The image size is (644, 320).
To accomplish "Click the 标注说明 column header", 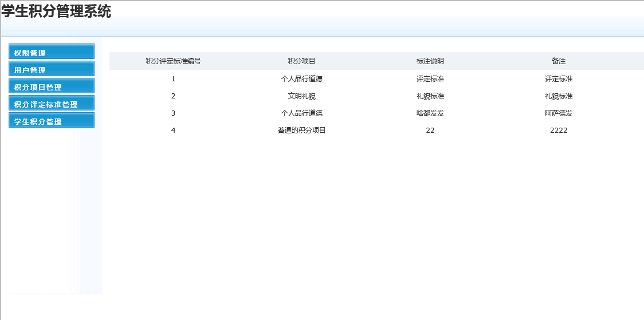I will 430,61.
